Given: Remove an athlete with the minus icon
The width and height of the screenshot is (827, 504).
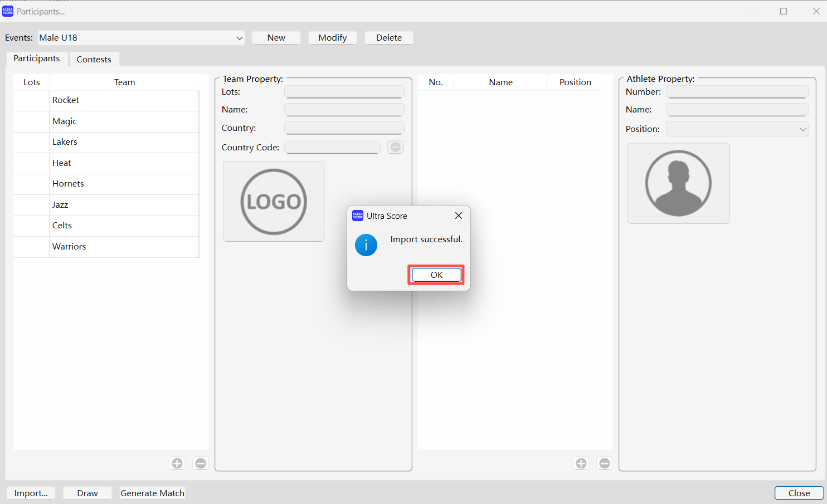Looking at the screenshot, I should [x=605, y=463].
